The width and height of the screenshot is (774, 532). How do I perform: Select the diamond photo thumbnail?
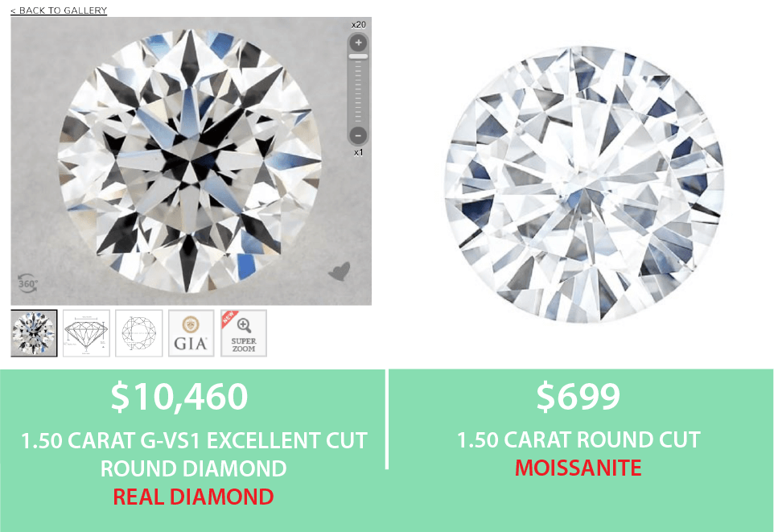(34, 333)
